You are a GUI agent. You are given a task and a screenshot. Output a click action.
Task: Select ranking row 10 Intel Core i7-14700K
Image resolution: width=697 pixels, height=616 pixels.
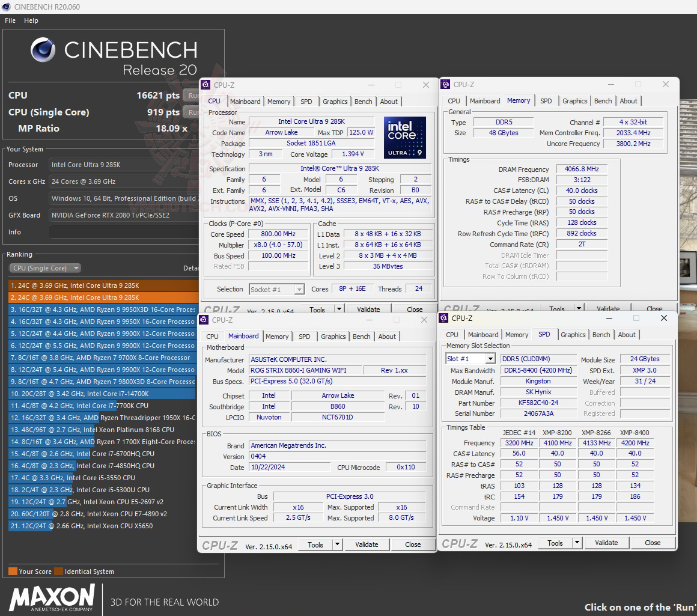coord(103,393)
